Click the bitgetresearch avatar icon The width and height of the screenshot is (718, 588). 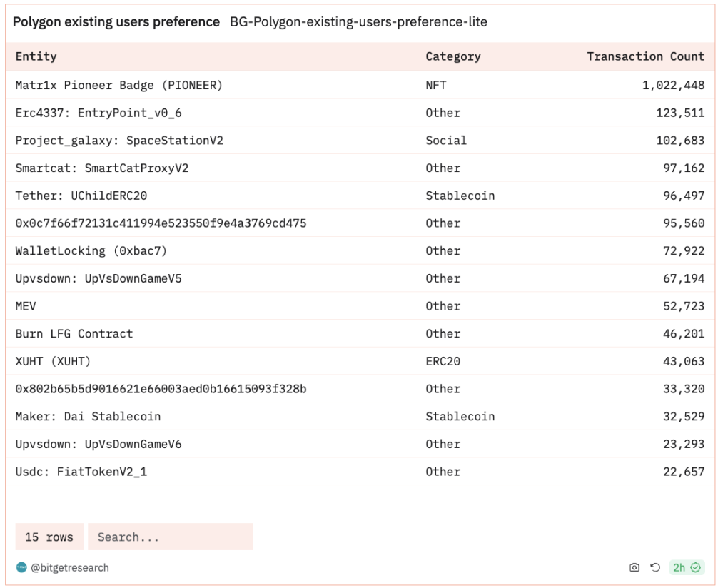click(x=21, y=567)
